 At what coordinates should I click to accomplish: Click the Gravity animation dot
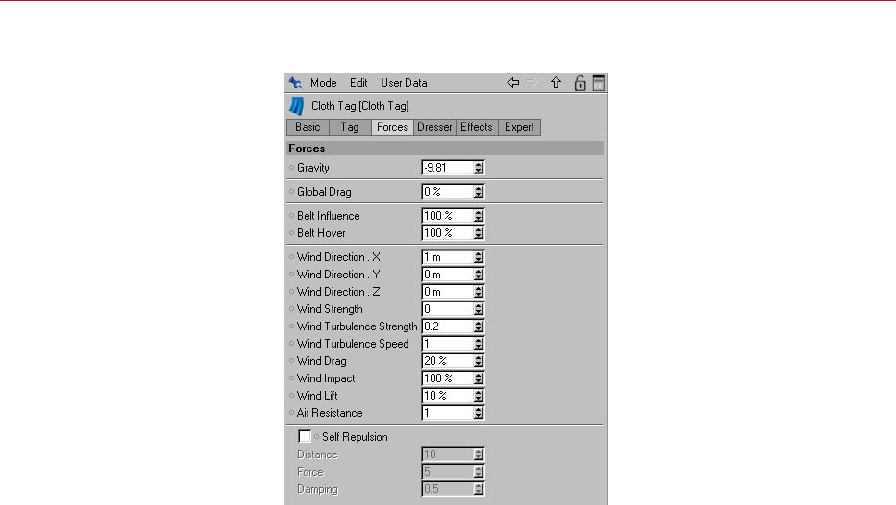click(291, 168)
